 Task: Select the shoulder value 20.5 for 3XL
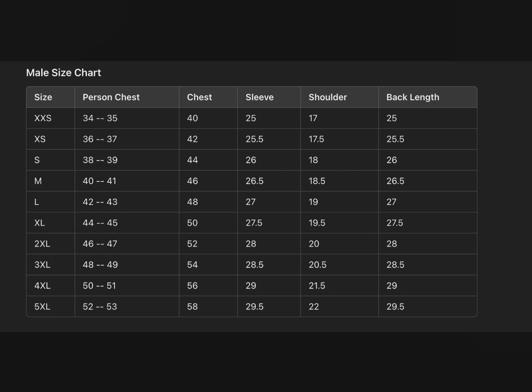(317, 265)
